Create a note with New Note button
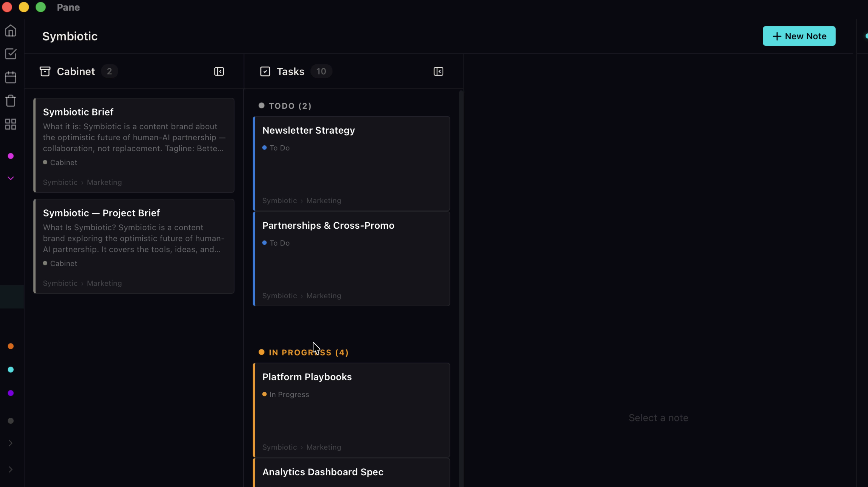Viewport: 868px width, 487px height. 799,36
